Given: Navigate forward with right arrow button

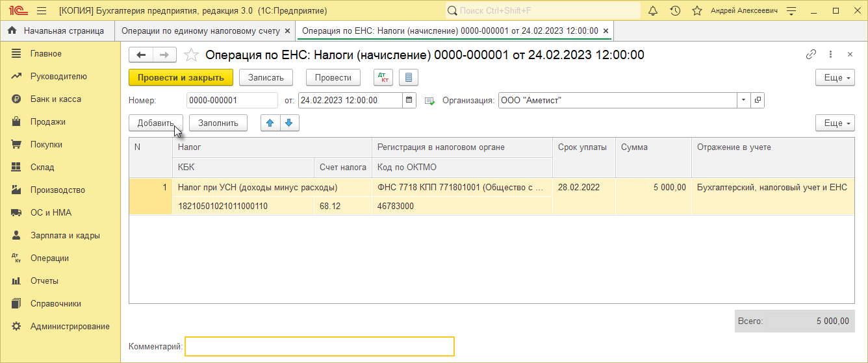Looking at the screenshot, I should click(164, 55).
